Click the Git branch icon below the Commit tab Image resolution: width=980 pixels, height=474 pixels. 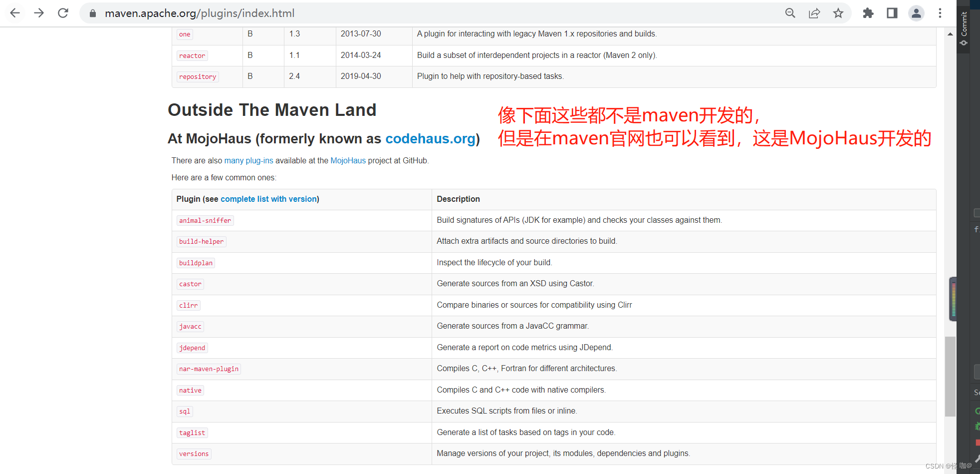(964, 43)
